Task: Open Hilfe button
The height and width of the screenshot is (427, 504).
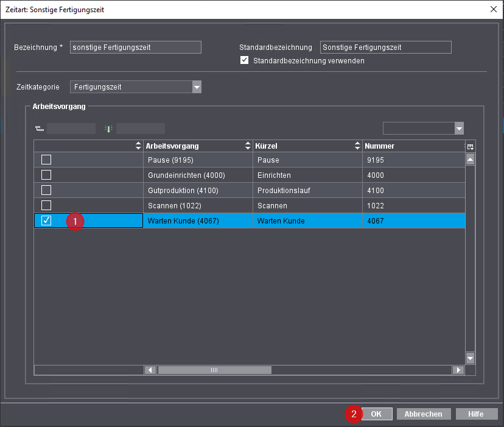Action: tap(476, 414)
